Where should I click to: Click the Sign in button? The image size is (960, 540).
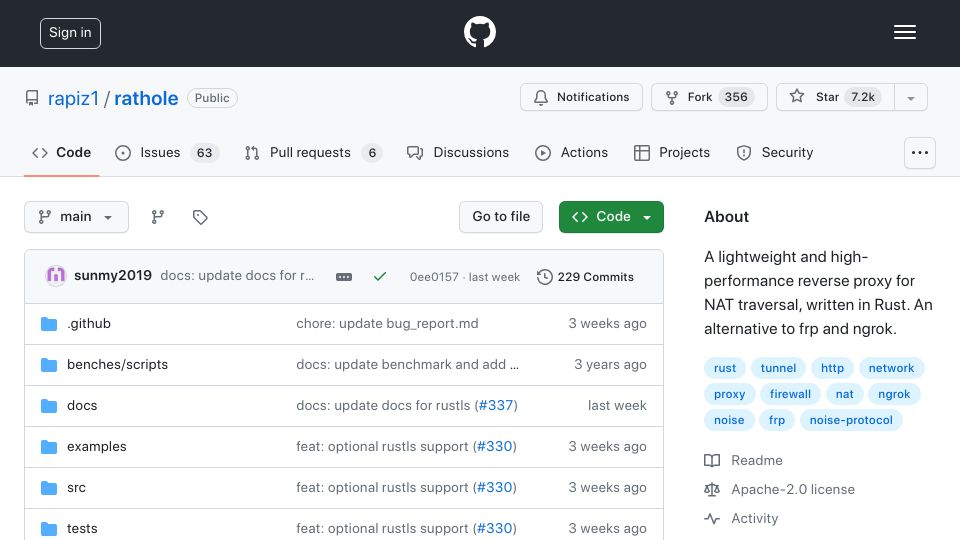pyautogui.click(x=70, y=33)
